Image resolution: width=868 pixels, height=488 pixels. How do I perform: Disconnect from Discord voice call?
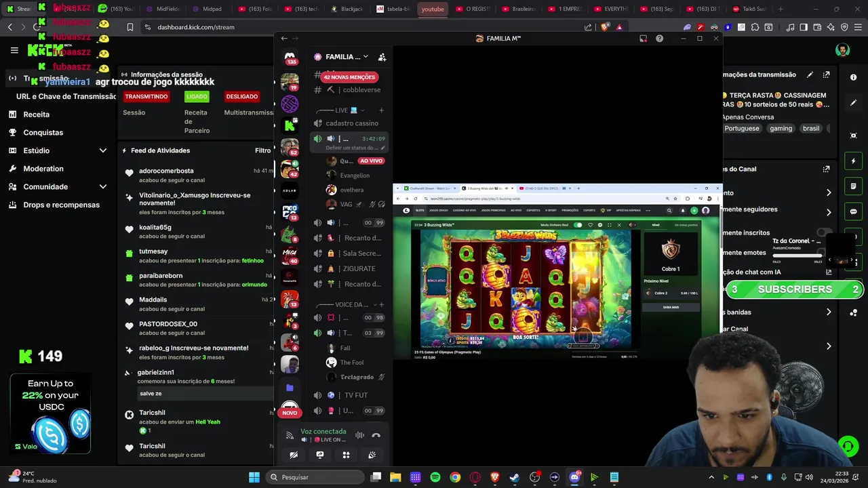click(x=376, y=435)
